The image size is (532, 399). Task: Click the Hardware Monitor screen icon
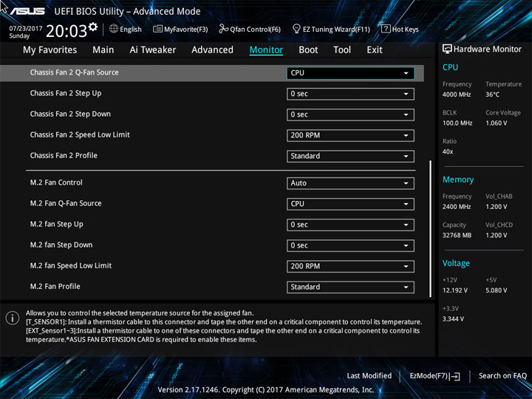pos(447,50)
